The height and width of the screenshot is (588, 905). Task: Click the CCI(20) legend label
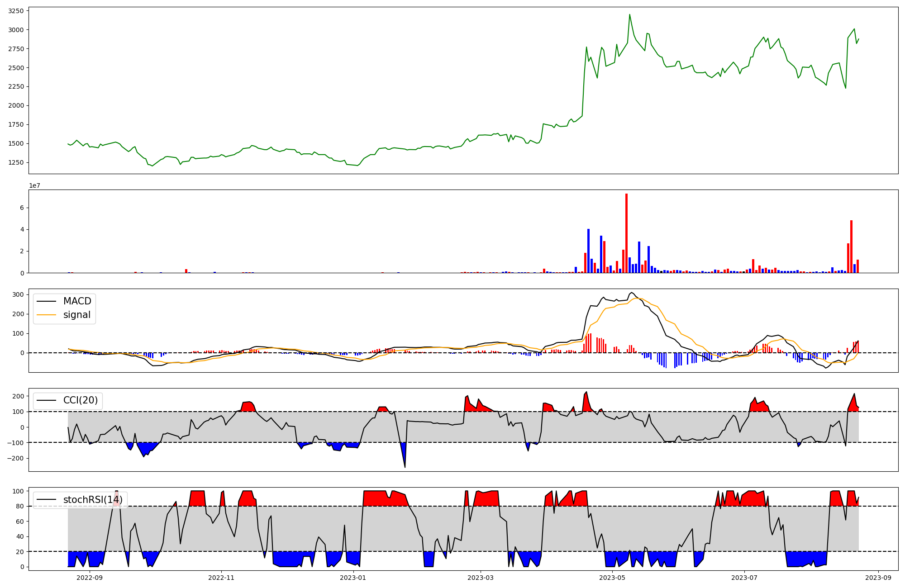(x=81, y=401)
